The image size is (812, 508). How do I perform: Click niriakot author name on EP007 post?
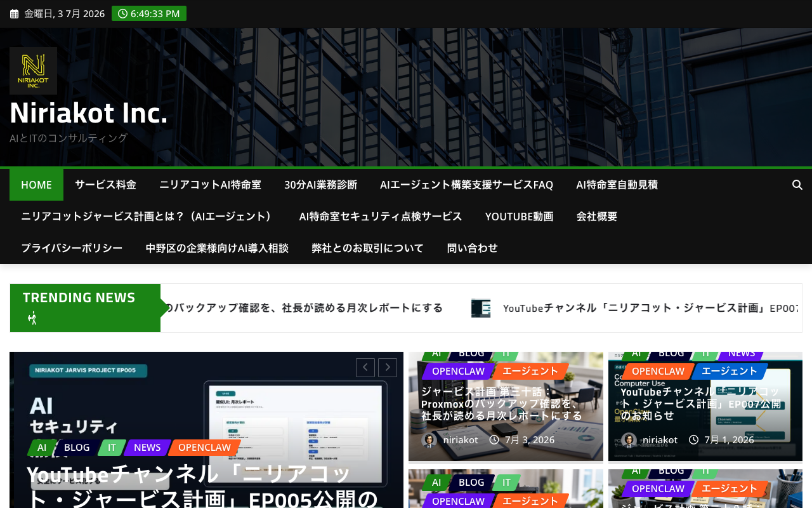[660, 440]
